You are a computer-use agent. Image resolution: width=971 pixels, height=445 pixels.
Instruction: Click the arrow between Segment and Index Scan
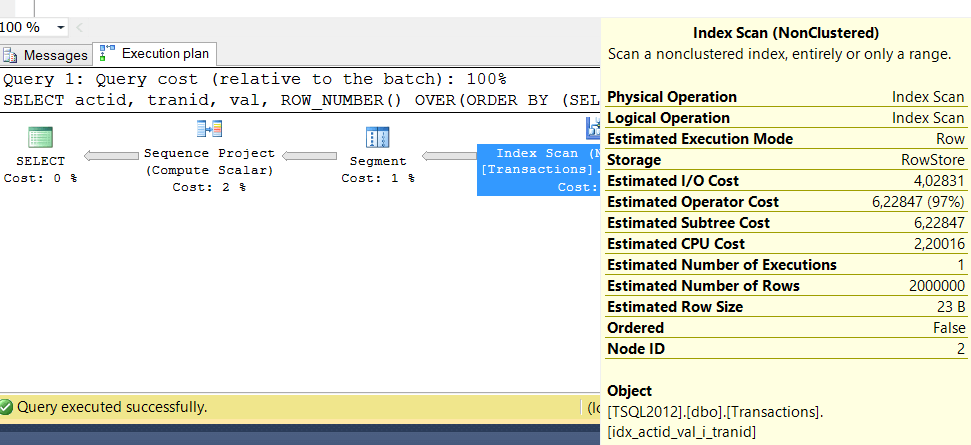pyautogui.click(x=450, y=155)
